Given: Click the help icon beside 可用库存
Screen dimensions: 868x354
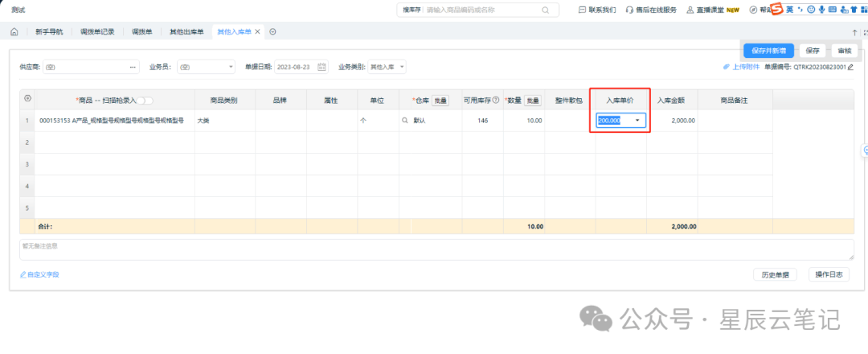Looking at the screenshot, I should coord(496,101).
